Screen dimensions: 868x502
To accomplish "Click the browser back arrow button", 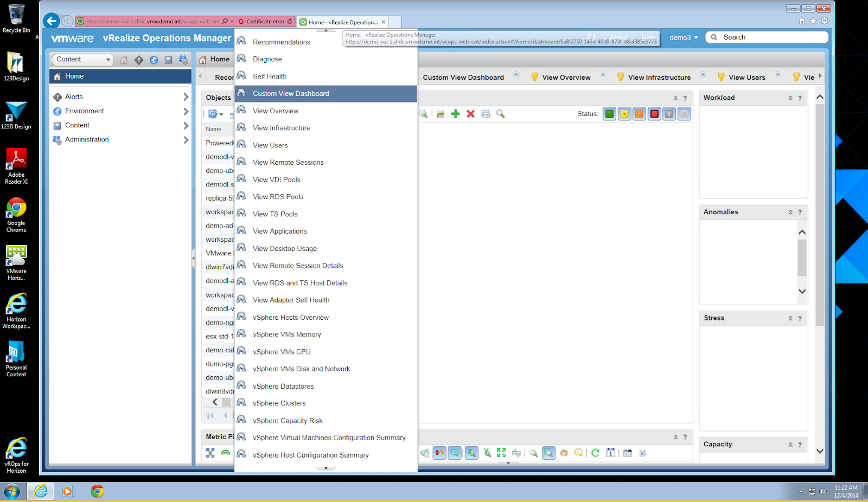I will tap(52, 21).
